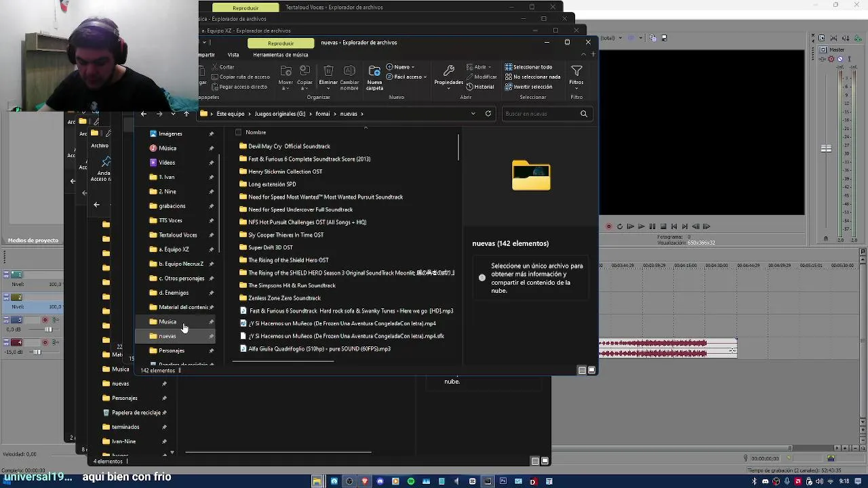Click Este equipo in address bar

coord(230,114)
